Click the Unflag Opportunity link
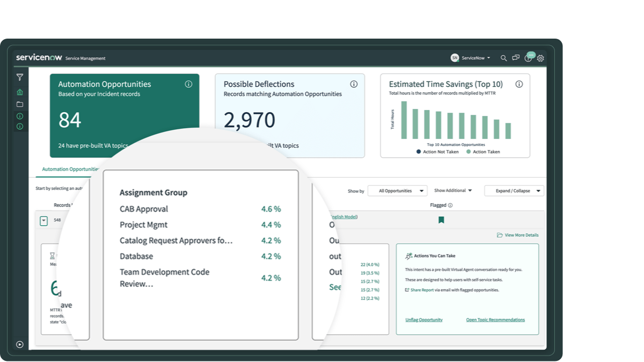This screenshot has height=362, width=644. [423, 320]
